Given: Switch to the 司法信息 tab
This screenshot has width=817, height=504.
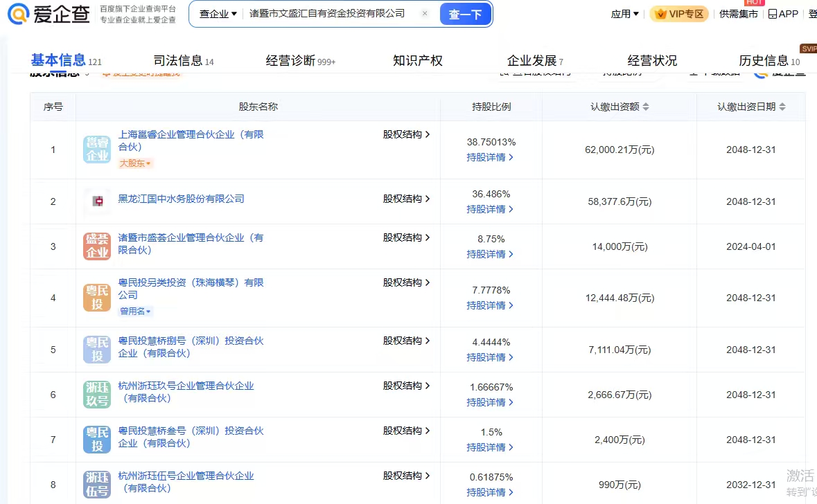Looking at the screenshot, I should click(x=184, y=61).
